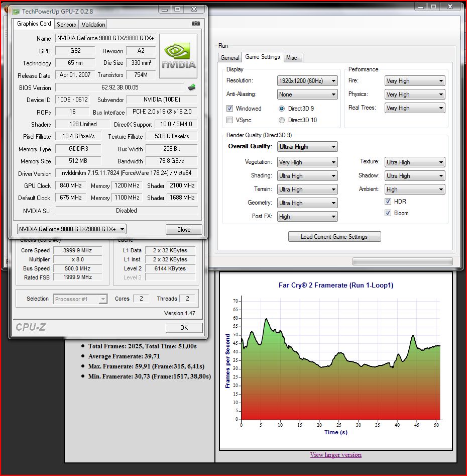Click the Driver Version field
The width and height of the screenshot is (467, 476).
[x=127, y=173]
